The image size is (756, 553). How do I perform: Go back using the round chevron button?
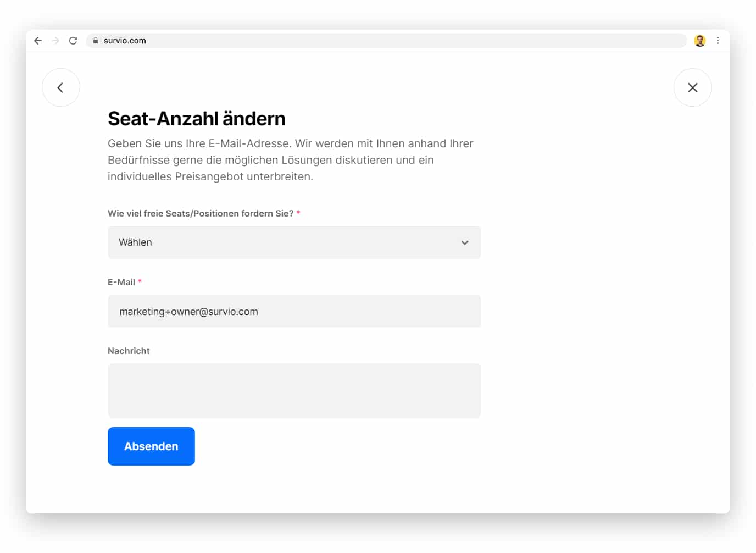tap(61, 87)
